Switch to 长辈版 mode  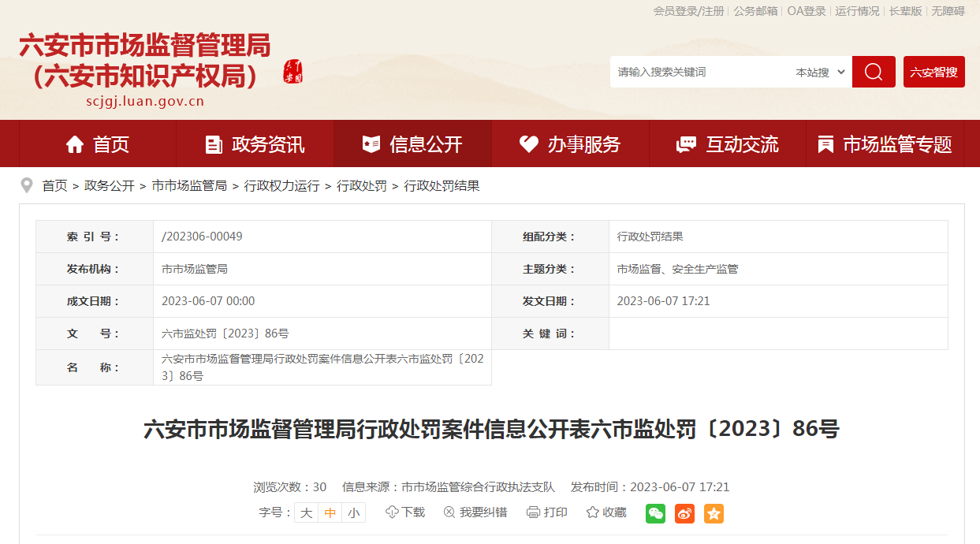pyautogui.click(x=905, y=11)
